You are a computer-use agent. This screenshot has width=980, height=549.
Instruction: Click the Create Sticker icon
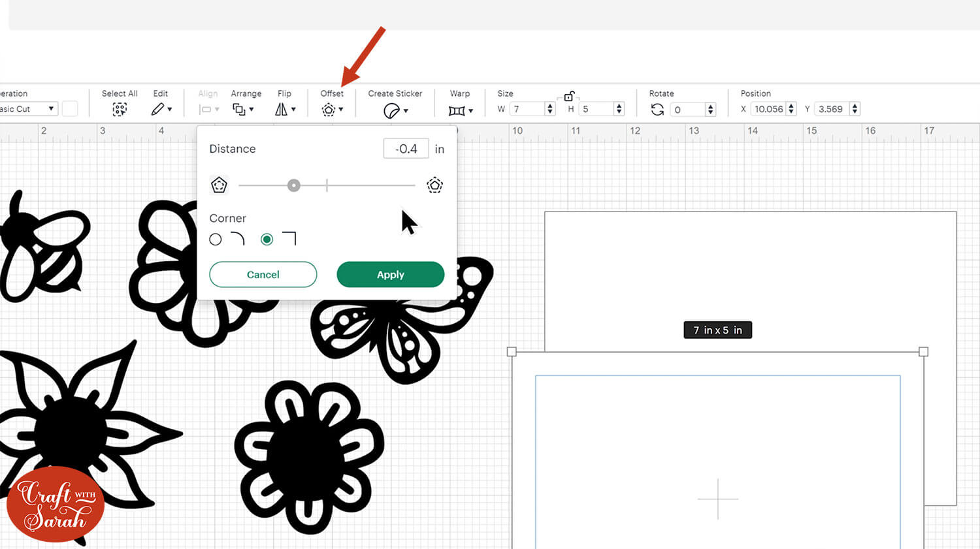(391, 110)
